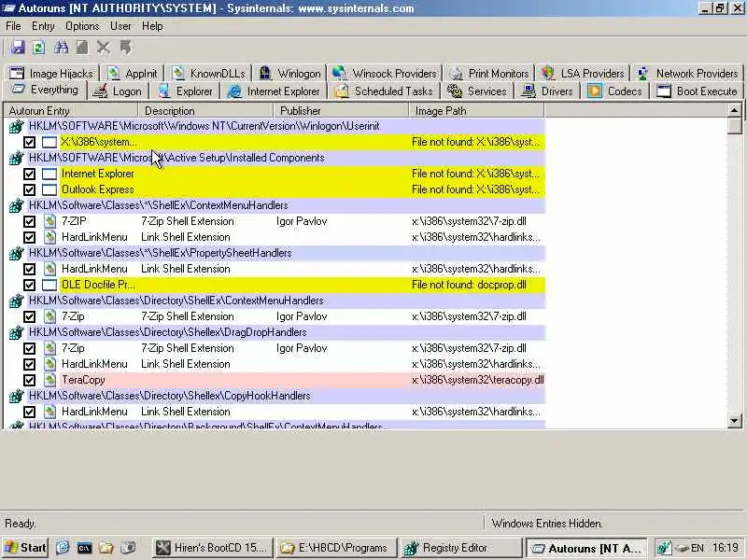747x560 pixels.
Task: Switch to the Boot Execute tab
Action: coord(698,91)
